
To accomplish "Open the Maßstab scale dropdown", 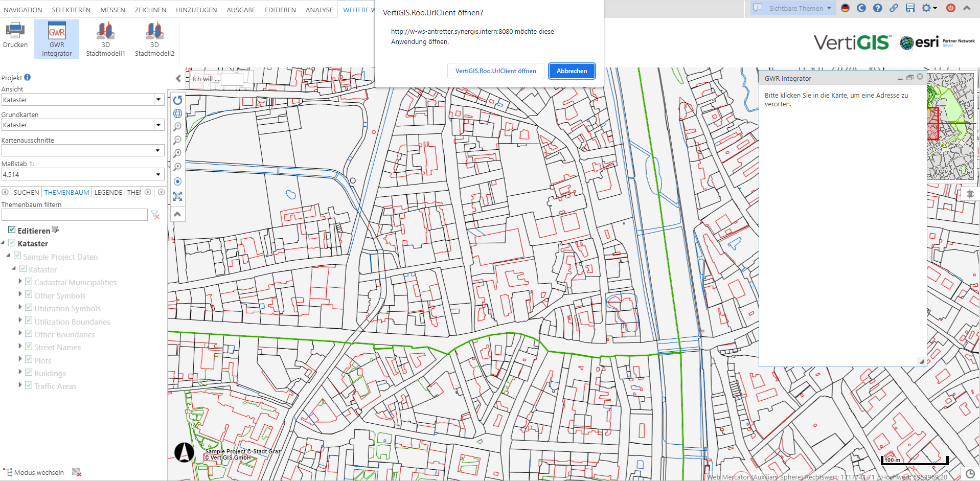I will pos(157,174).
